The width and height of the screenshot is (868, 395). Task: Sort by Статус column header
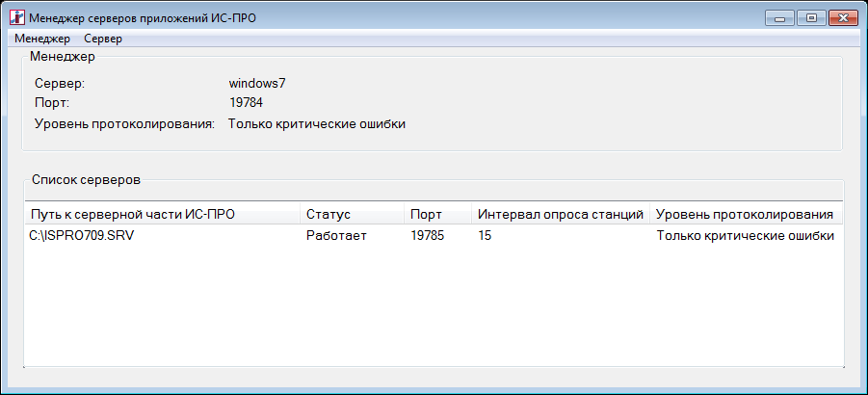click(352, 214)
